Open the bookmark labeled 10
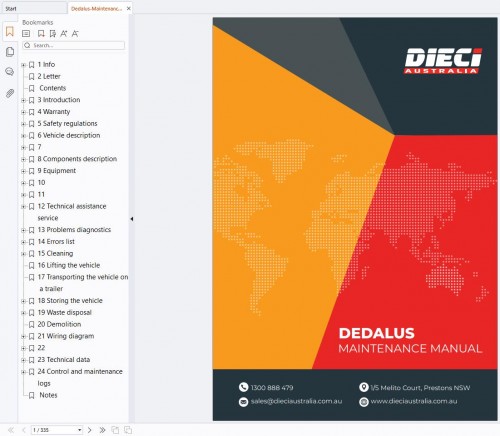 coord(41,183)
